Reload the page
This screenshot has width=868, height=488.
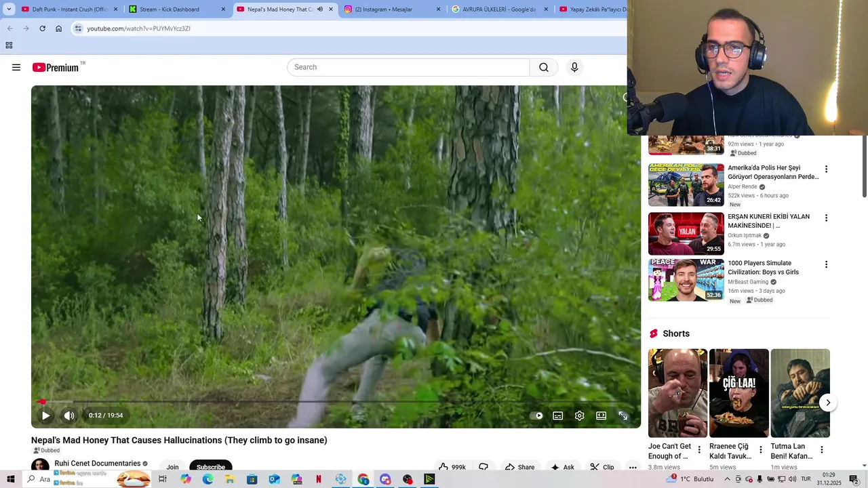coord(42,28)
